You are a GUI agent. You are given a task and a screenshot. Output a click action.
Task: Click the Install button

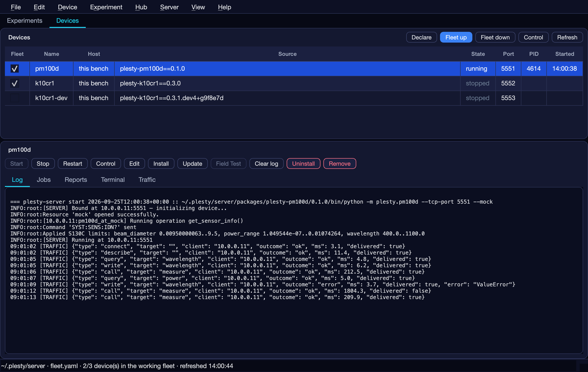(x=161, y=163)
